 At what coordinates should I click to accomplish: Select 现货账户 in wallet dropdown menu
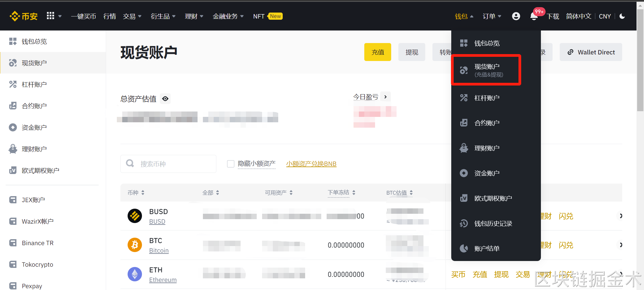pyautogui.click(x=487, y=70)
